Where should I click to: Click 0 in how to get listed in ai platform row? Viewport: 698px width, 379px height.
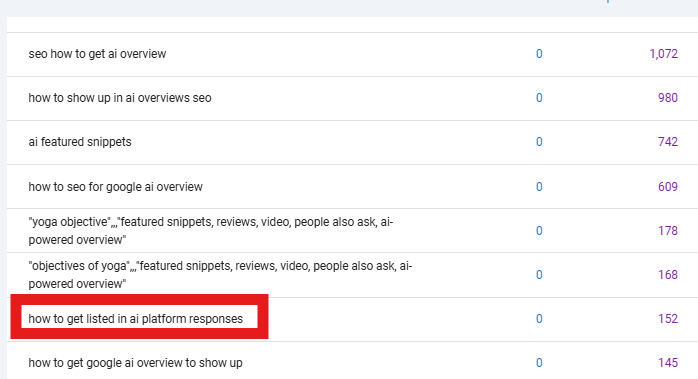click(x=539, y=319)
